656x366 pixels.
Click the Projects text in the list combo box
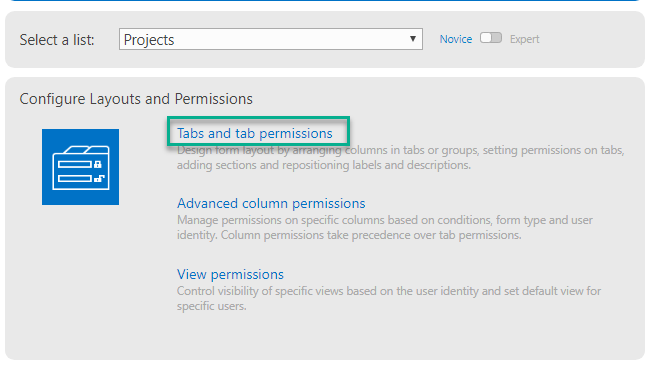pos(149,40)
